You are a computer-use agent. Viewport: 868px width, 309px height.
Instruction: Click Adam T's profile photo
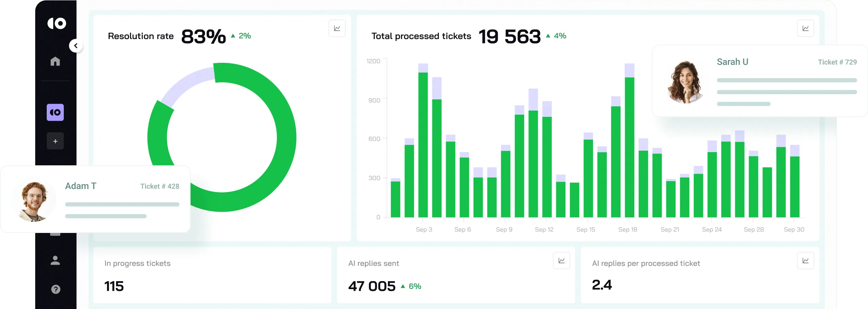[x=33, y=201]
